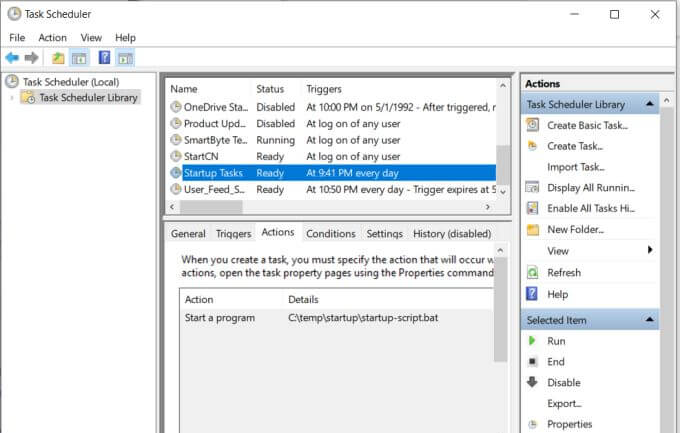Sort tasks by the Name column header
680x433 pixels.
[184, 89]
